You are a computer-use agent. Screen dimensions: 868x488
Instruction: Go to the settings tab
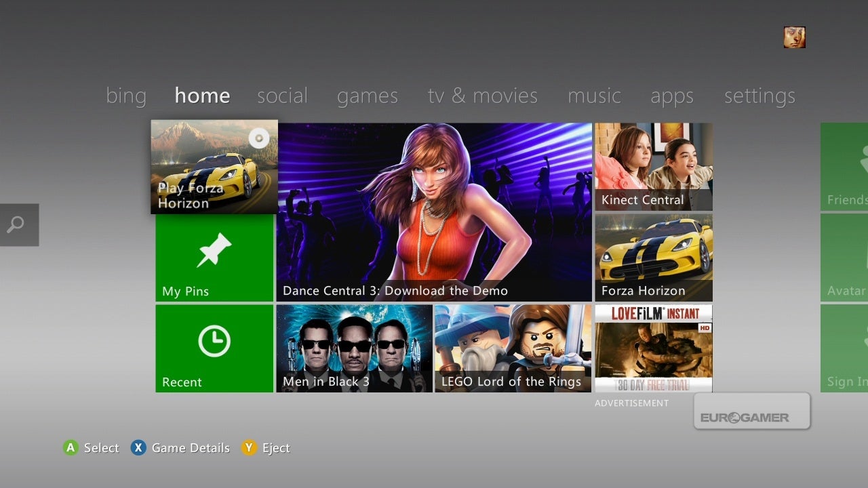pos(759,96)
